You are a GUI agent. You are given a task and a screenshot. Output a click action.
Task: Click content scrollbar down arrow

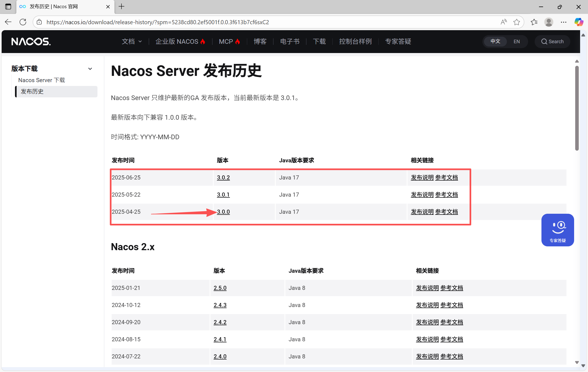point(577,362)
